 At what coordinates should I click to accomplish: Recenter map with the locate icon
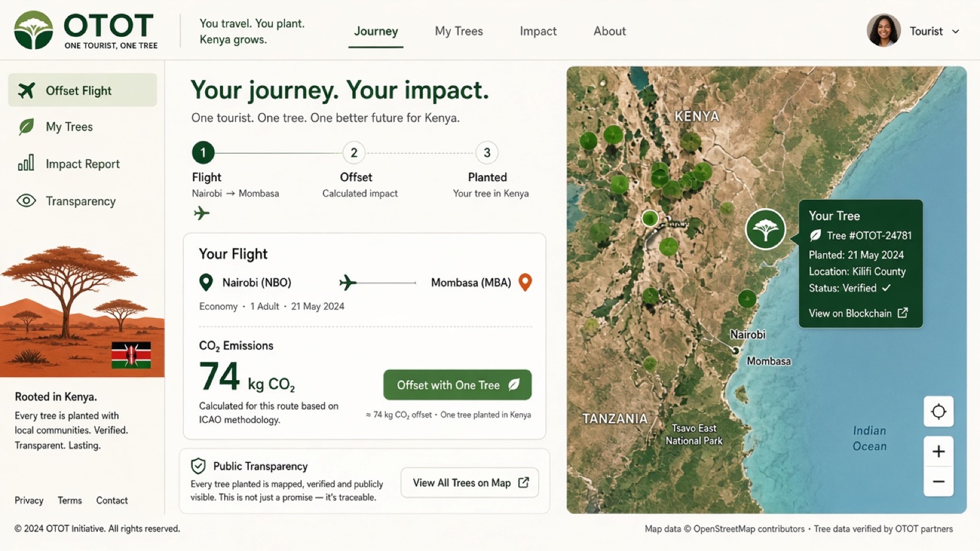pyautogui.click(x=938, y=411)
